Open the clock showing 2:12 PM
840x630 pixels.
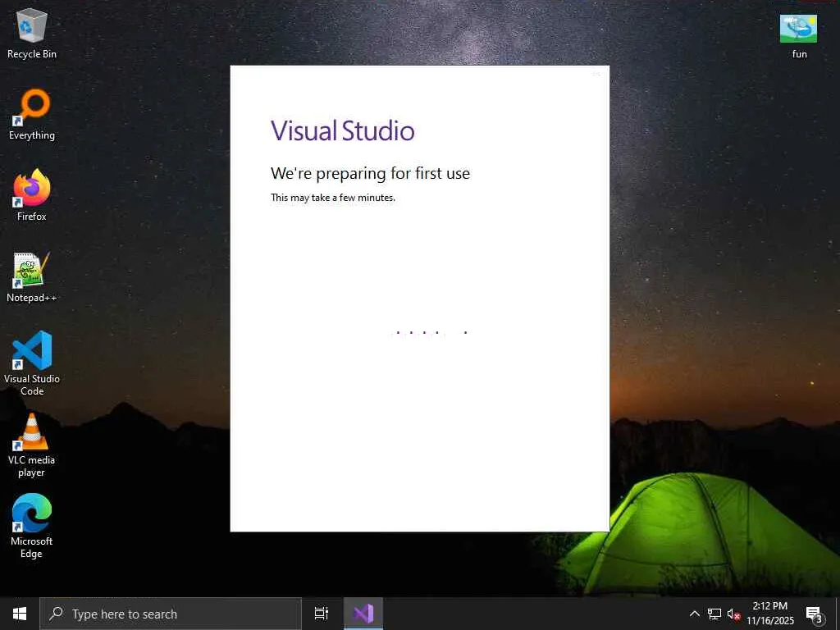(769, 614)
